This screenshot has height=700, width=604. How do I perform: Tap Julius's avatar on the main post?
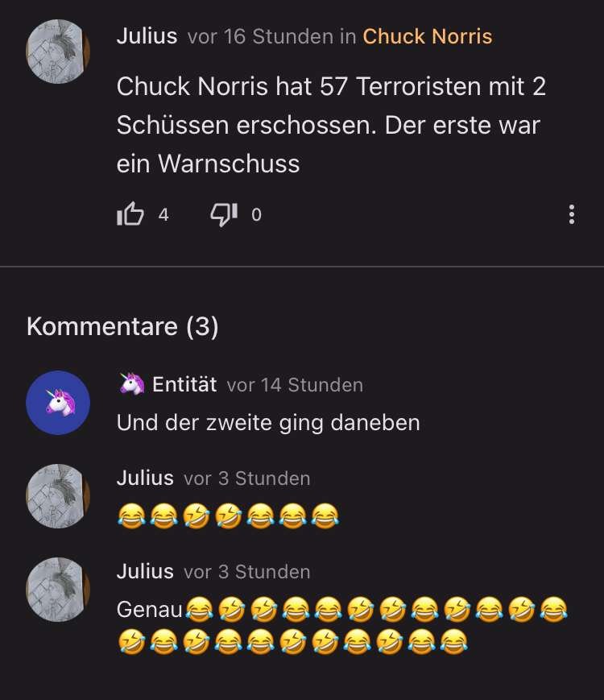[x=58, y=52]
